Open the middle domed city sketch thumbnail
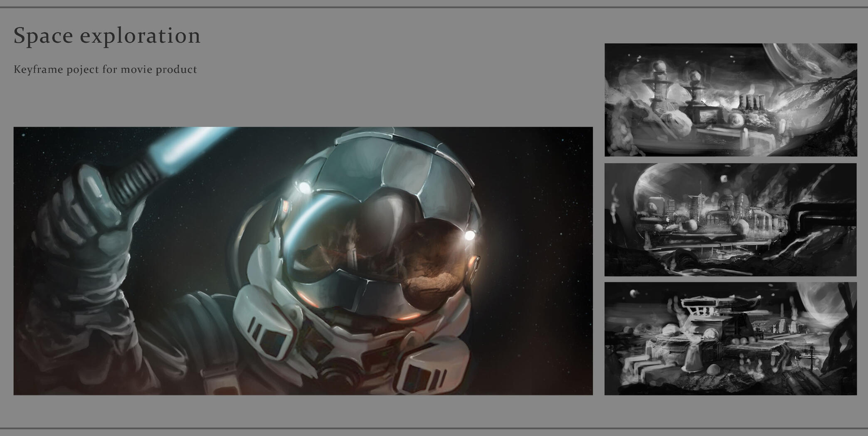The width and height of the screenshot is (868, 436). (x=730, y=220)
